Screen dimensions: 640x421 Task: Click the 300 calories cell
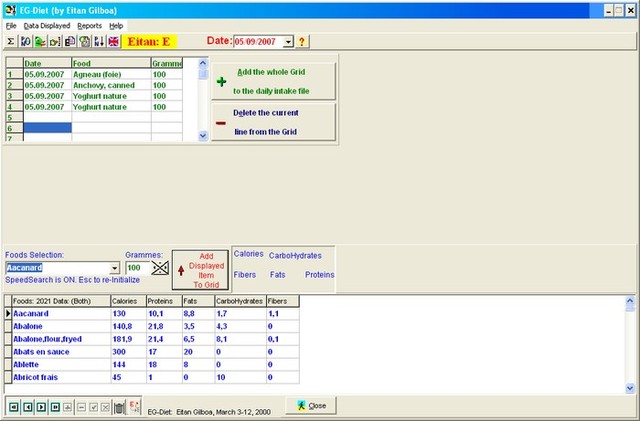pyautogui.click(x=128, y=352)
